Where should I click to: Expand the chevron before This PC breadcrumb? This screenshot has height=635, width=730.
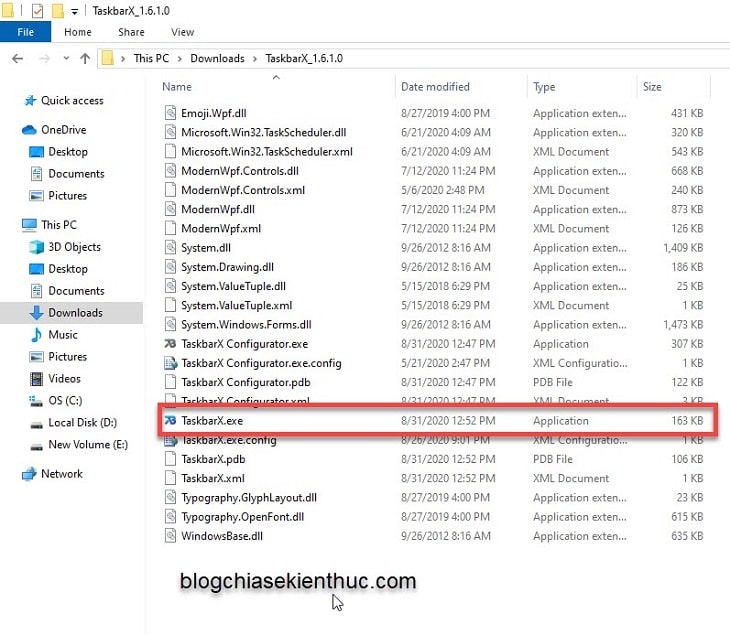click(123, 59)
